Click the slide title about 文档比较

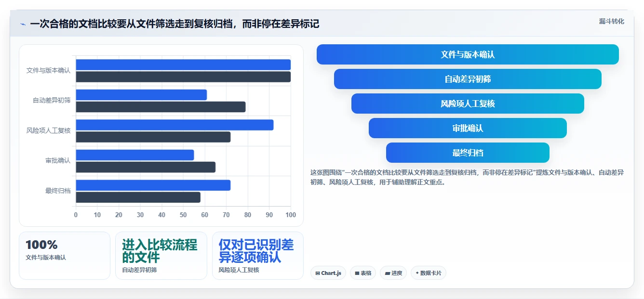pyautogui.click(x=174, y=24)
